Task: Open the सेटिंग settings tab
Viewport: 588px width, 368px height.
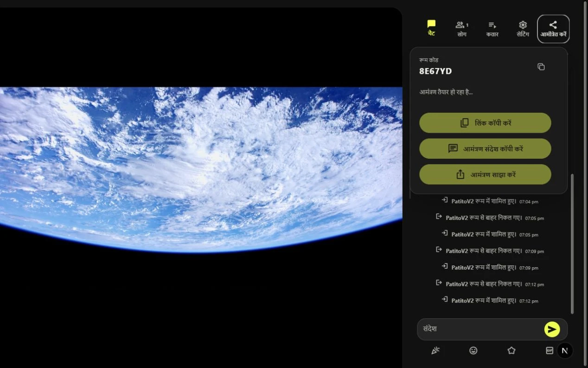Action: pos(523,29)
